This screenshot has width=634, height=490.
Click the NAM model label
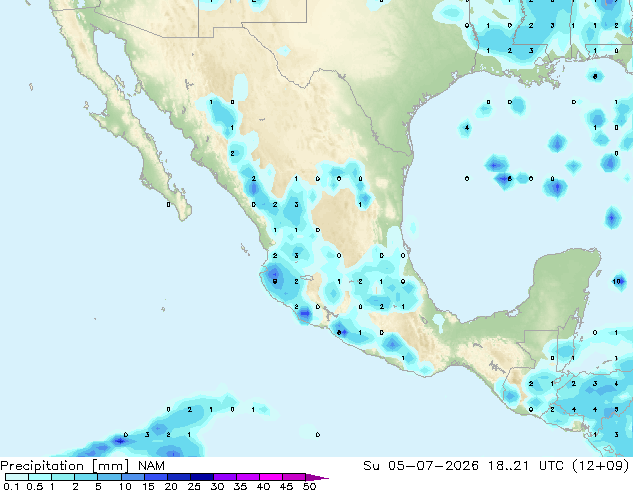coord(151,466)
